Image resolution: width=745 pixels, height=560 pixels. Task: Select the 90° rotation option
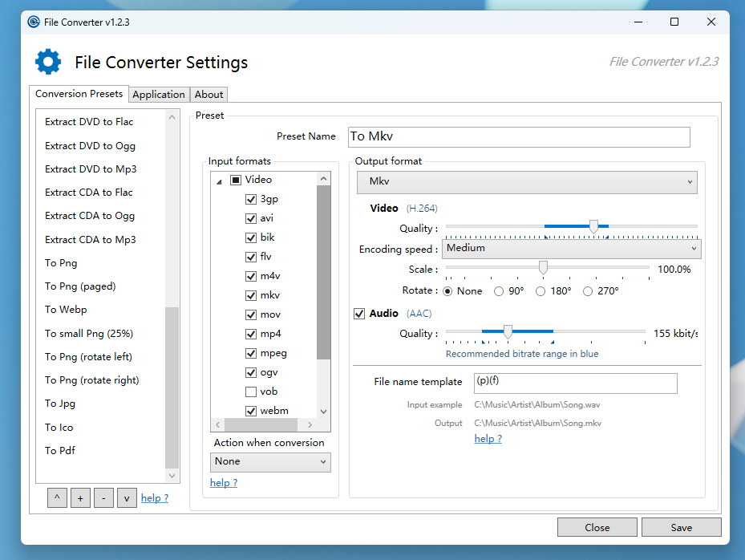click(498, 291)
